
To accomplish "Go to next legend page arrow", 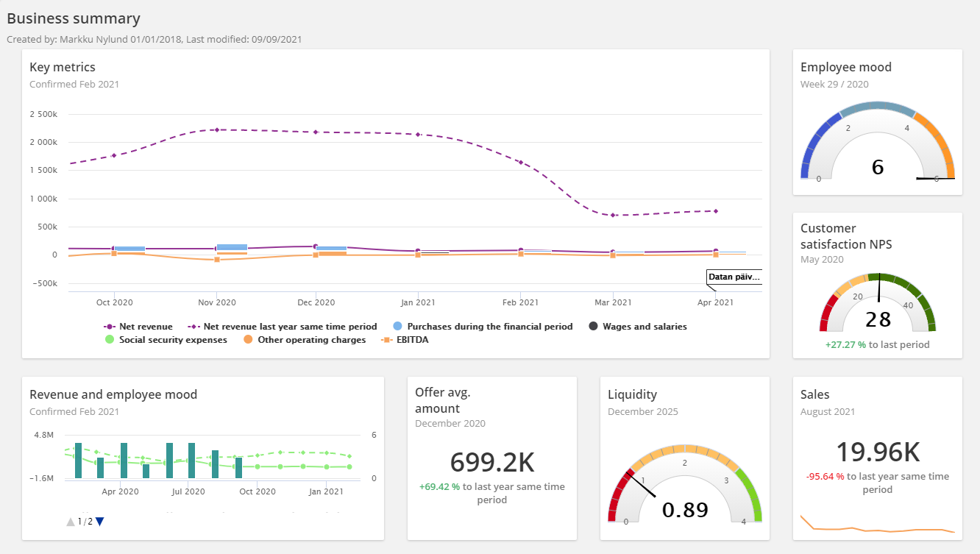I will click(x=100, y=522).
